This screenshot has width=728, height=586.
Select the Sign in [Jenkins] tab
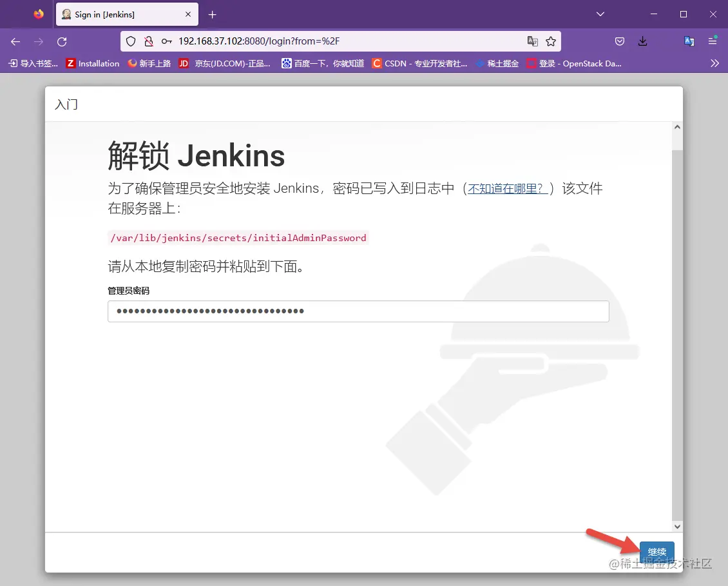pyautogui.click(x=127, y=14)
